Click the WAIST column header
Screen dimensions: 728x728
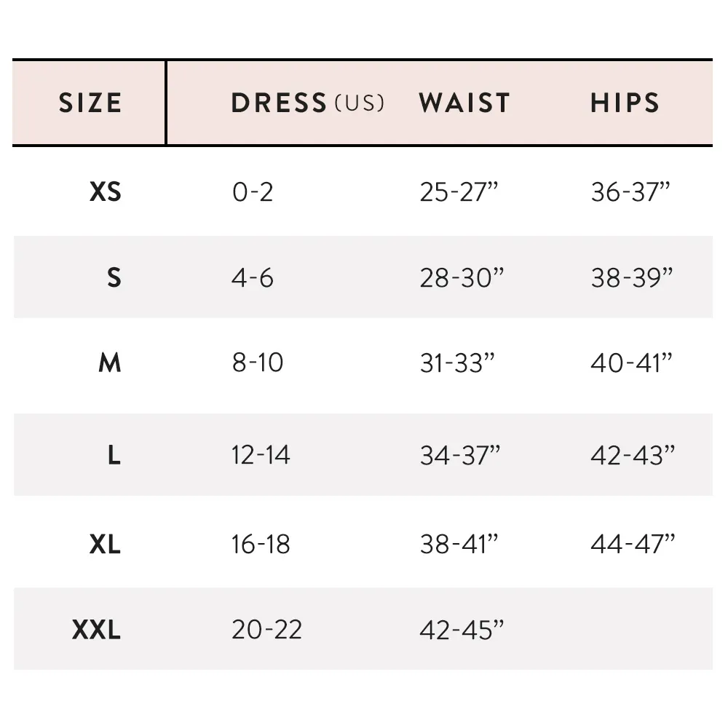464,103
